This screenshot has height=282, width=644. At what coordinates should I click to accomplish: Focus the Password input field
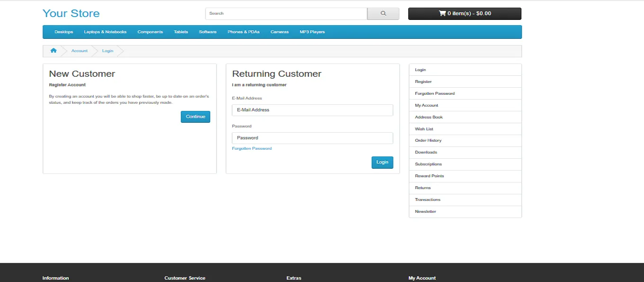312,138
